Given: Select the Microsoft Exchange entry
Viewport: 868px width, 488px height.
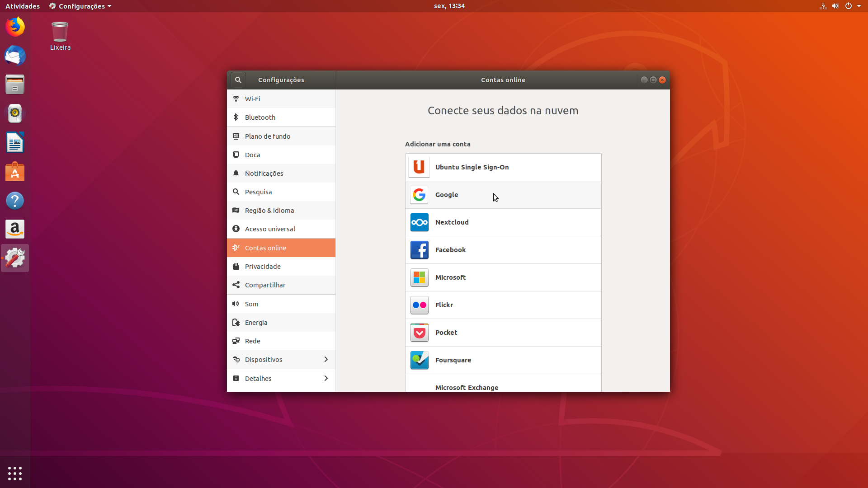Looking at the screenshot, I should pyautogui.click(x=503, y=383).
